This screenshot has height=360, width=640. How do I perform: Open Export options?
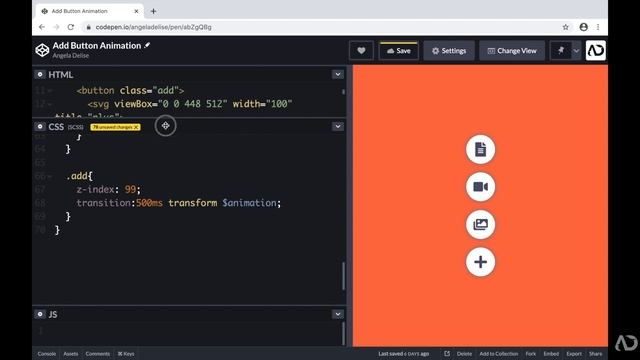pyautogui.click(x=574, y=353)
